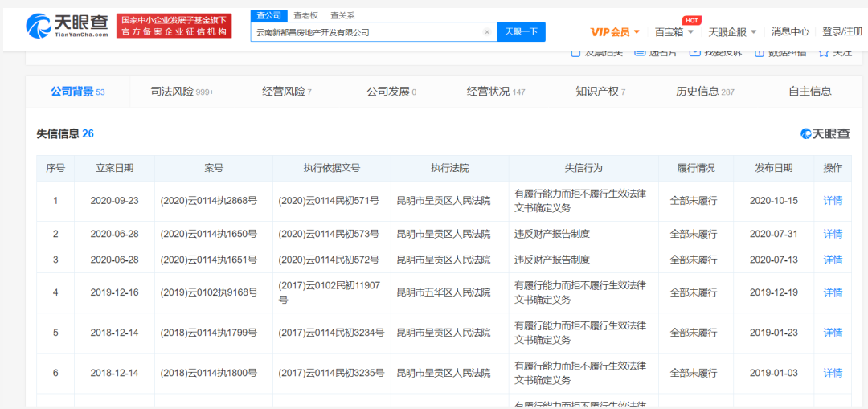The image size is (868, 409).
Task: Click document number (2020)云0114民初572号
Action: [x=329, y=260]
